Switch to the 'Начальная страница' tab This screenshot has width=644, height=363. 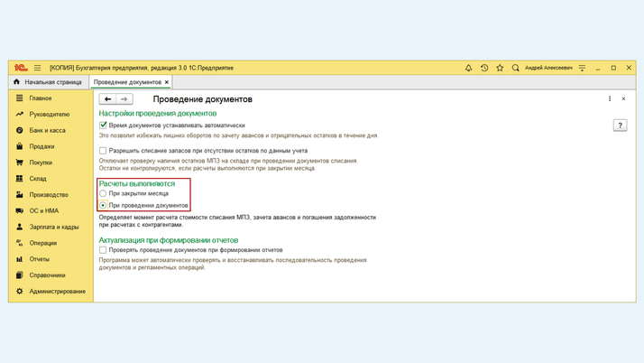click(48, 82)
